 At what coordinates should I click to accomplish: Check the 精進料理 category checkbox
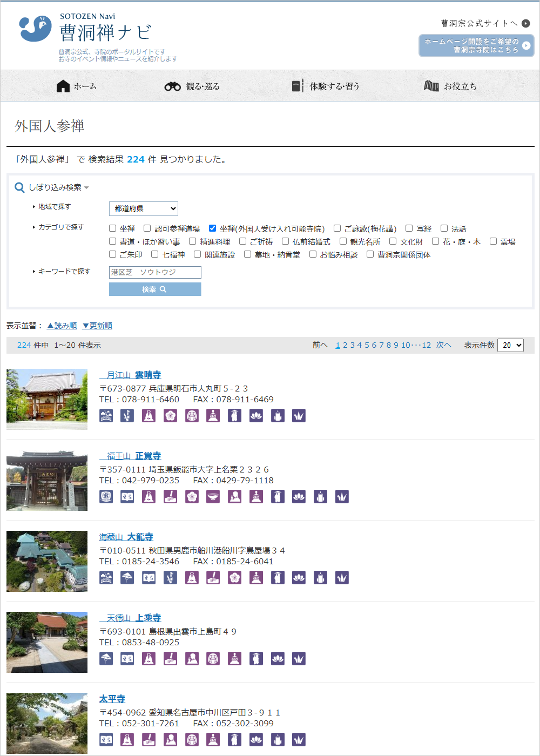tap(192, 241)
